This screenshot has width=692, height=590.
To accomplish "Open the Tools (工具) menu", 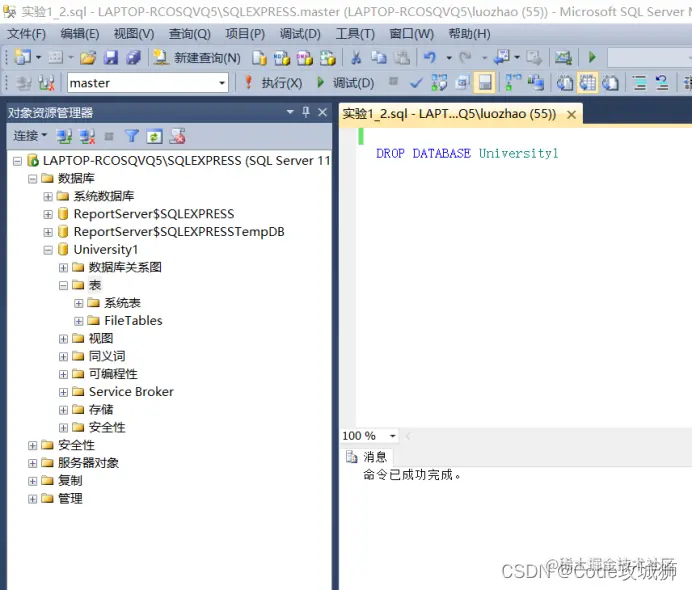I will pos(355,34).
